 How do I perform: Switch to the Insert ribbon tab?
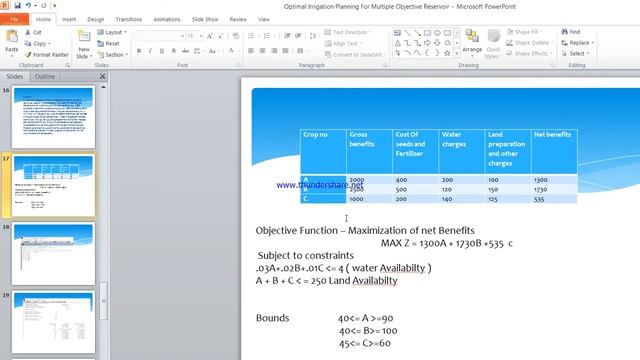pyautogui.click(x=69, y=19)
